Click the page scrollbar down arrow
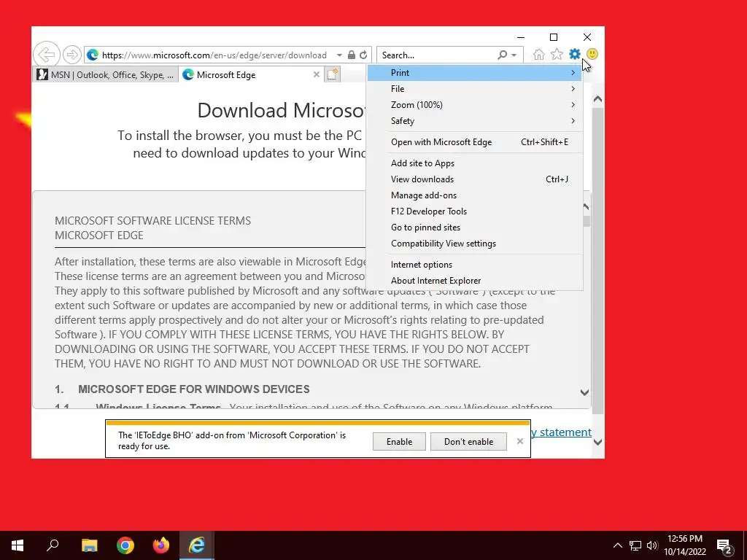This screenshot has height=560, width=747. [598, 442]
